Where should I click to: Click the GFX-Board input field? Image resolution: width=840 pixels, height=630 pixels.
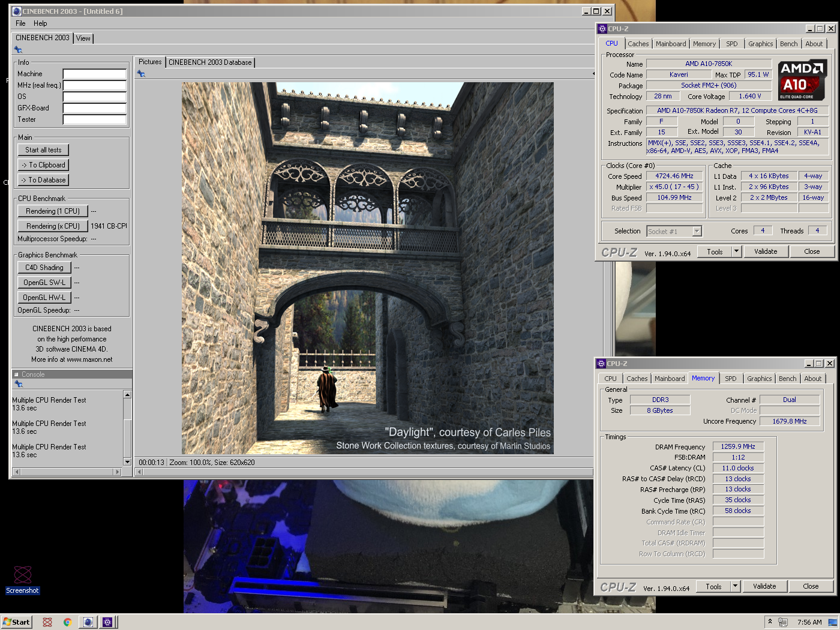[95, 108]
